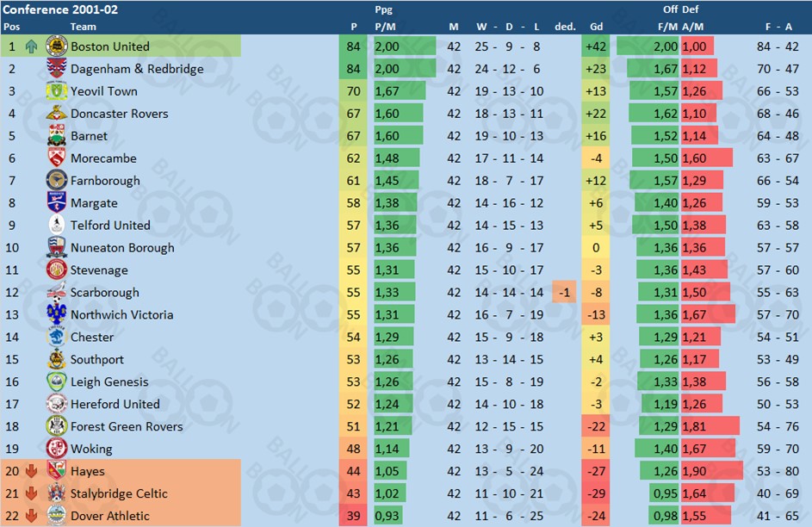Viewport: 812px width, 527px height.
Task: Click Scarborough's -1 deduction cell
Action: tap(565, 293)
